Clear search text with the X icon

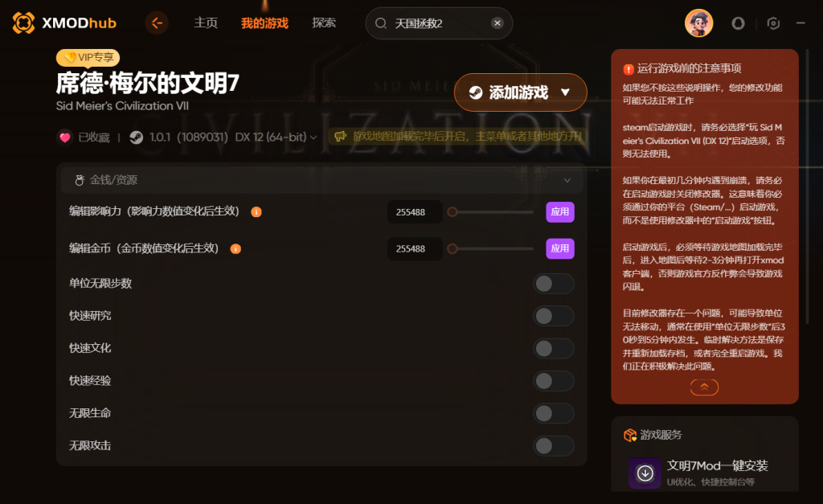pyautogui.click(x=497, y=23)
